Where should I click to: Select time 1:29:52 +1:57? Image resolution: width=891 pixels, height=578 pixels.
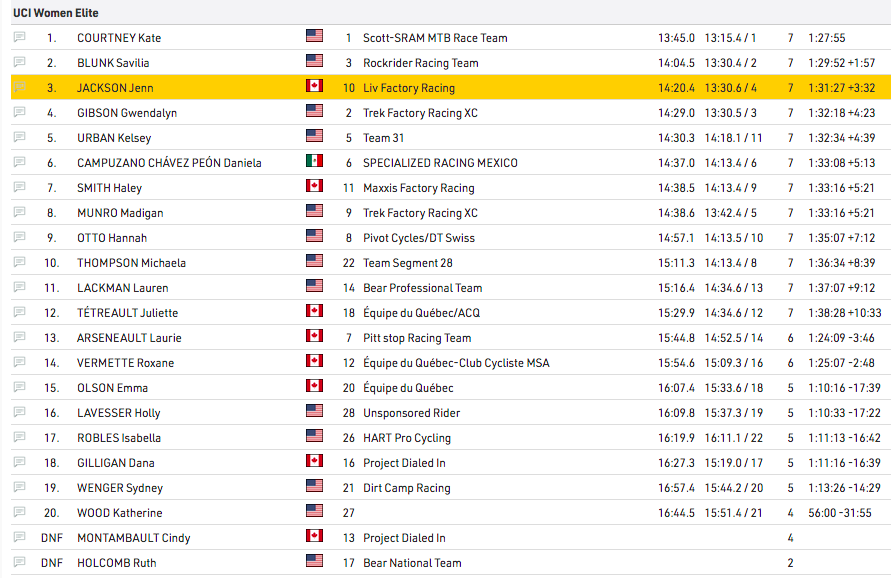[842, 63]
